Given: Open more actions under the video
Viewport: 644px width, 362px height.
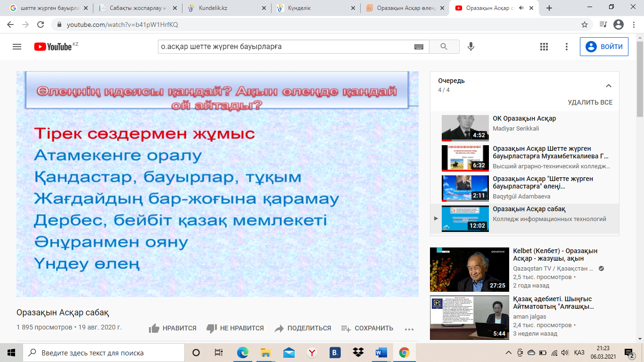Looking at the screenshot, I should pos(409,329).
